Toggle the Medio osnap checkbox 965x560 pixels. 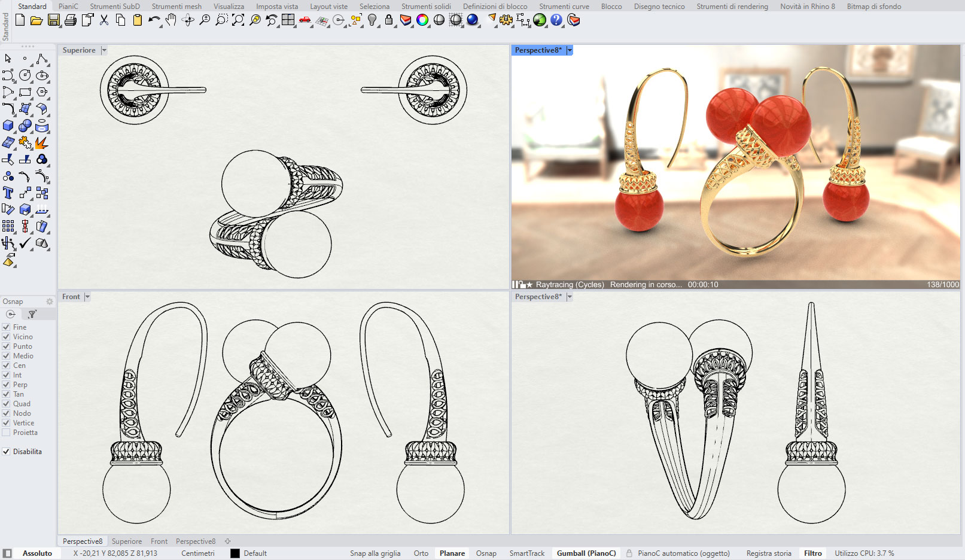6,356
